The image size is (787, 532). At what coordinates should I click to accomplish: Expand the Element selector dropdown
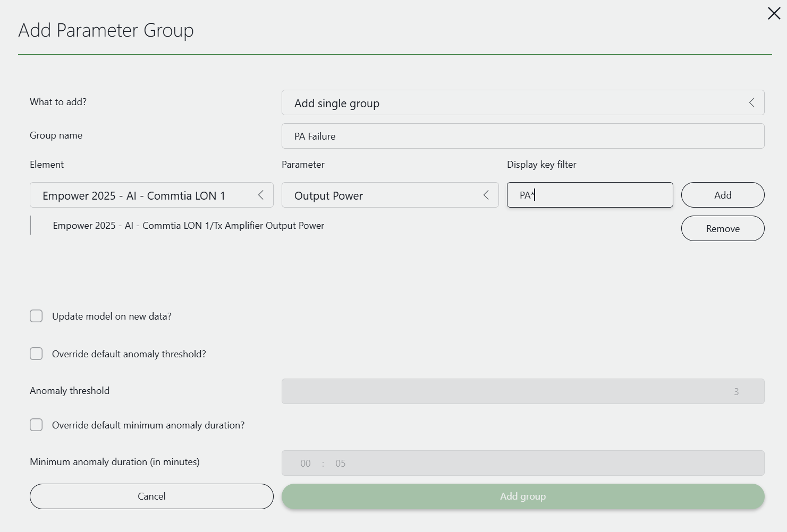260,195
